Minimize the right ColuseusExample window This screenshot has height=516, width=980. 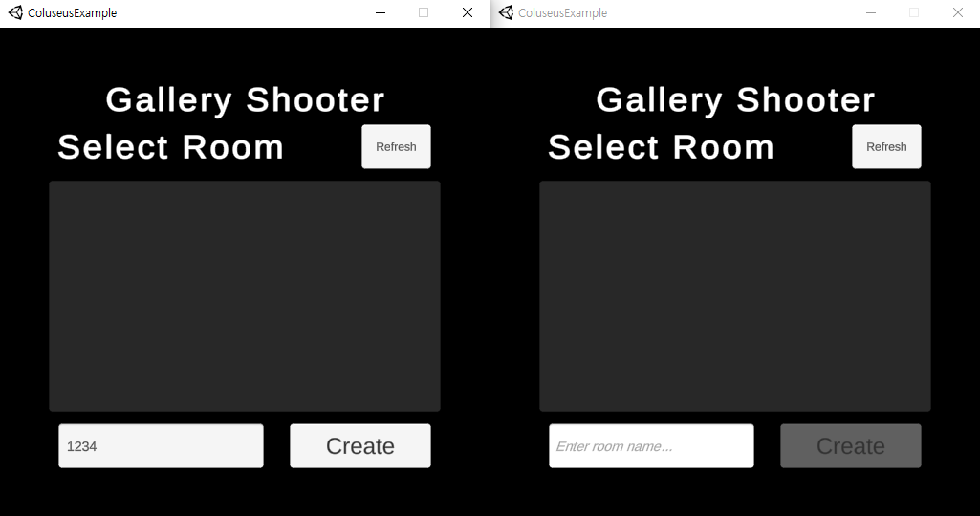(x=871, y=12)
